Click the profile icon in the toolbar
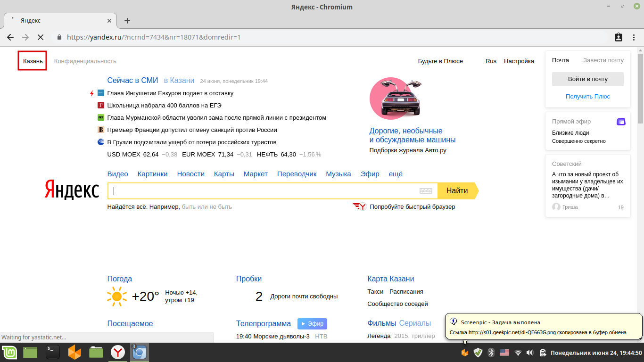The width and height of the screenshot is (644, 362). coord(619,37)
